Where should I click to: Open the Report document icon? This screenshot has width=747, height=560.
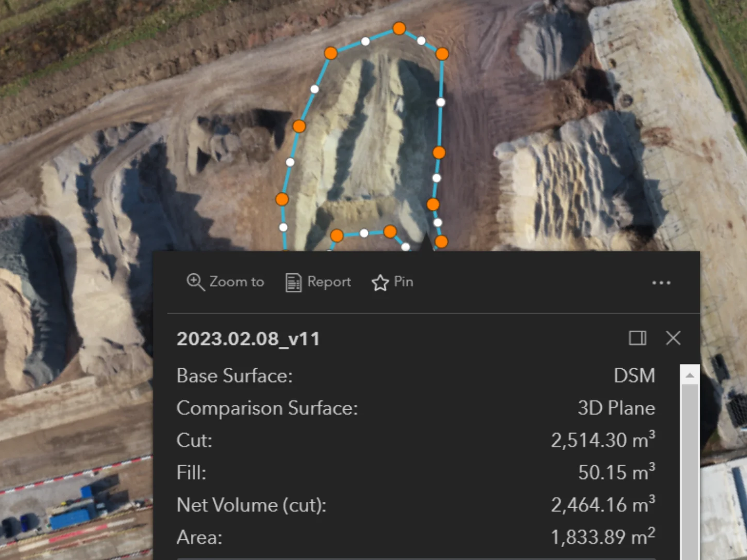point(294,283)
